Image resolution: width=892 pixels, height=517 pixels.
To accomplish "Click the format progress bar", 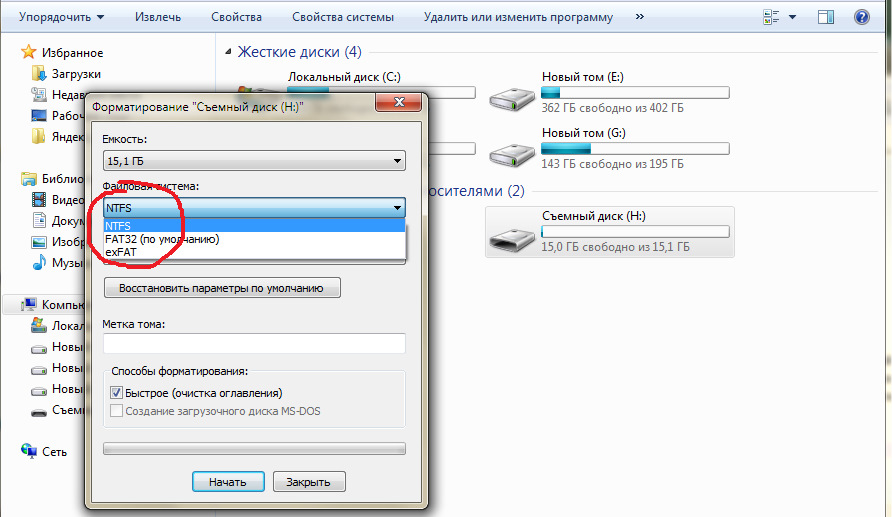I will point(254,449).
